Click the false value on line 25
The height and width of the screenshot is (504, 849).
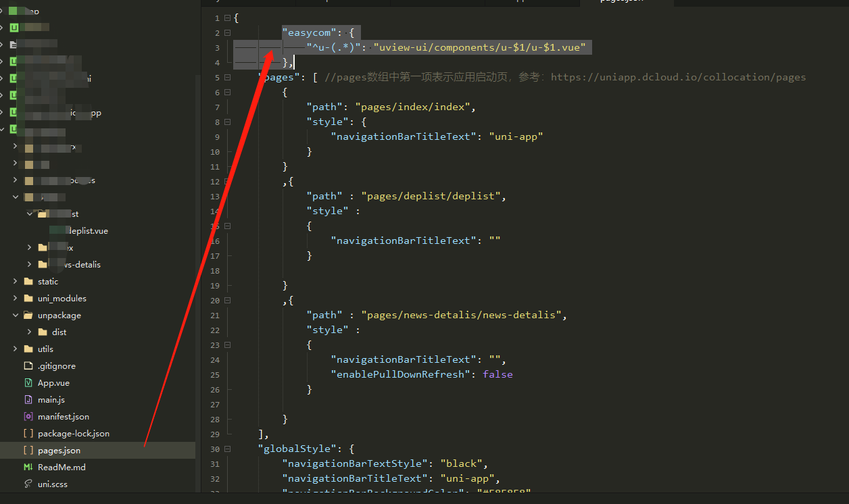point(498,375)
